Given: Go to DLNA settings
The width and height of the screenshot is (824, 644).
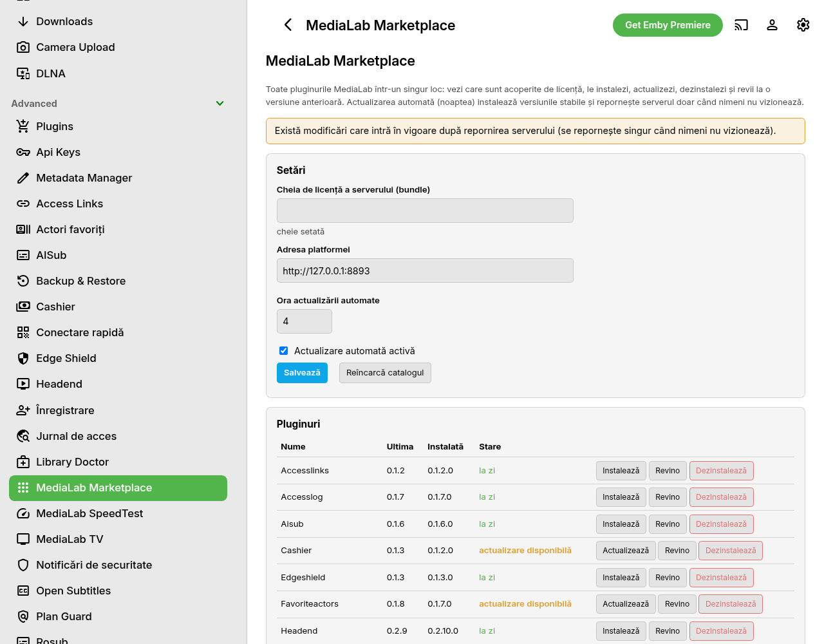Looking at the screenshot, I should pos(118,73).
